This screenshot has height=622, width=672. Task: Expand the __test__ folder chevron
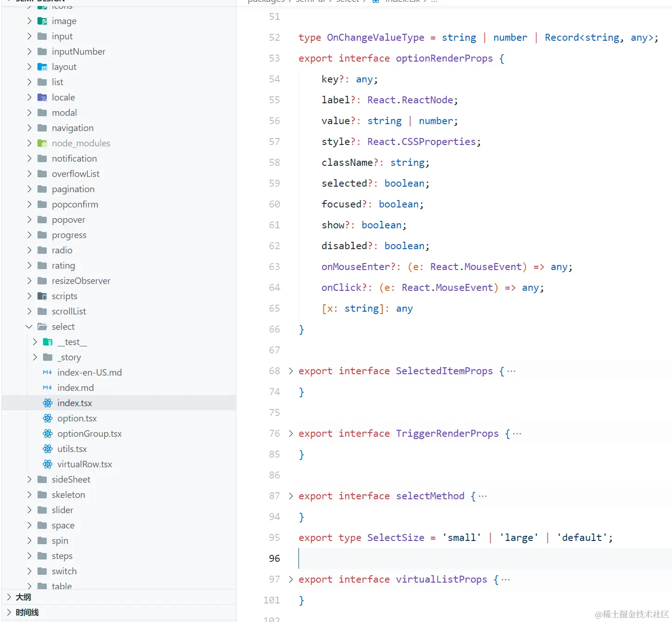(x=35, y=342)
